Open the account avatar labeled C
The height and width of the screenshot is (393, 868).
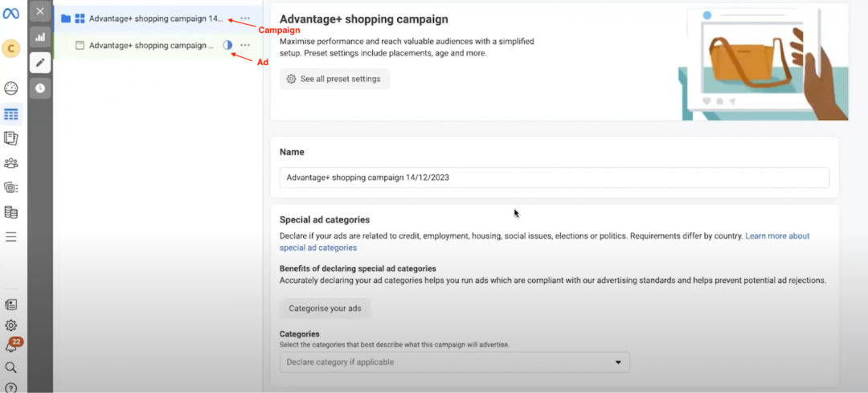[11, 49]
